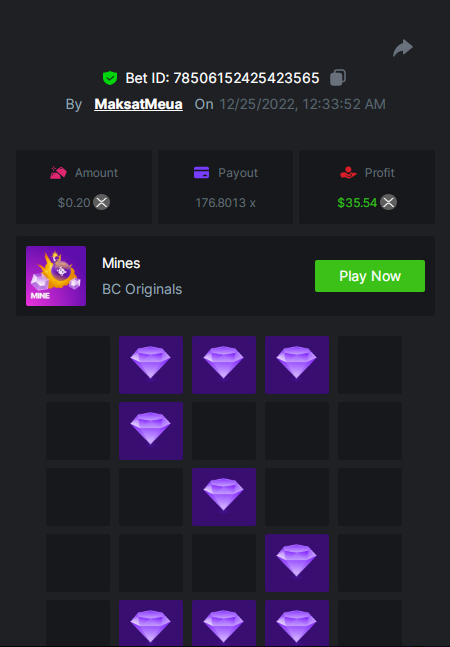Click the Mines game title
Image resolution: width=450 pixels, height=647 pixels.
[121, 263]
